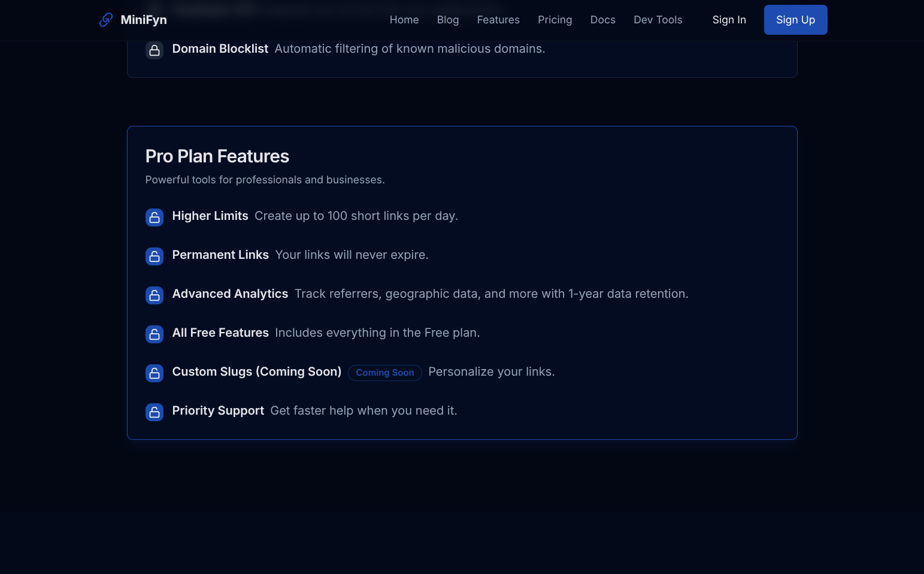Click 'Personalize your links.' text
This screenshot has height=574, width=924.
pyautogui.click(x=492, y=371)
